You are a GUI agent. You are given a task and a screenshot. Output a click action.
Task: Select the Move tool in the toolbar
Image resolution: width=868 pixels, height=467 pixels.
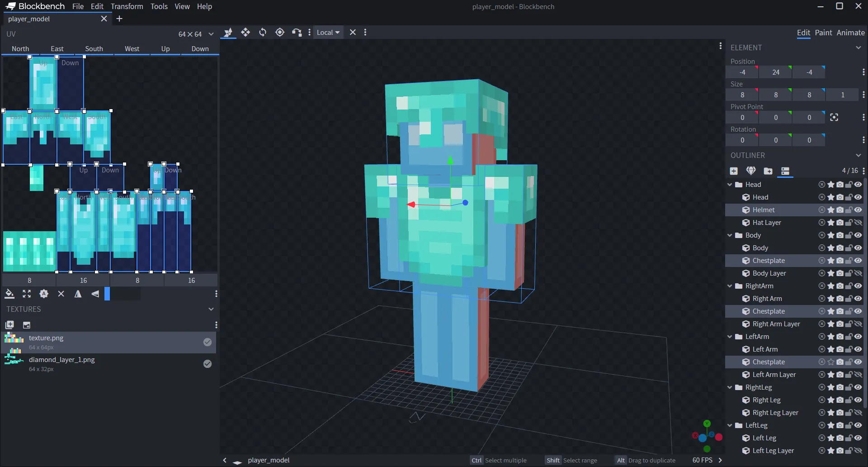point(245,32)
